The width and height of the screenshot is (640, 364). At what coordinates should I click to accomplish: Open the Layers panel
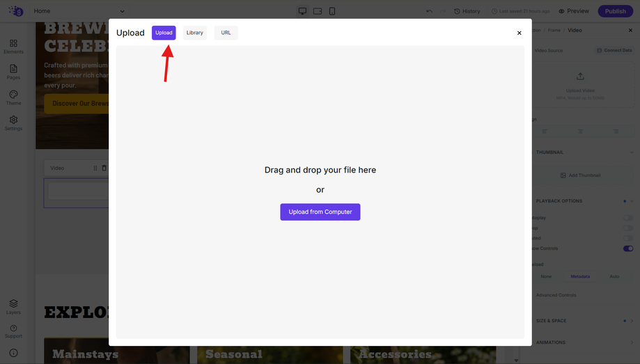(x=13, y=307)
